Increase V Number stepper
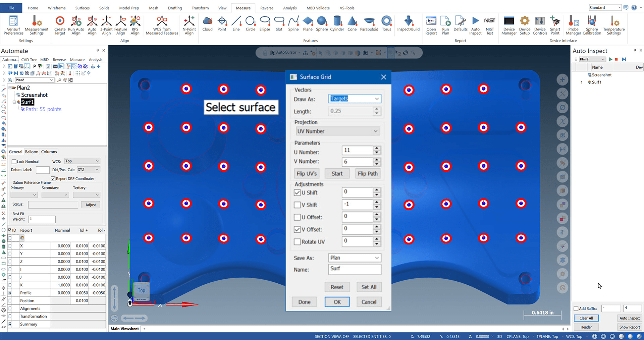 coord(377,160)
